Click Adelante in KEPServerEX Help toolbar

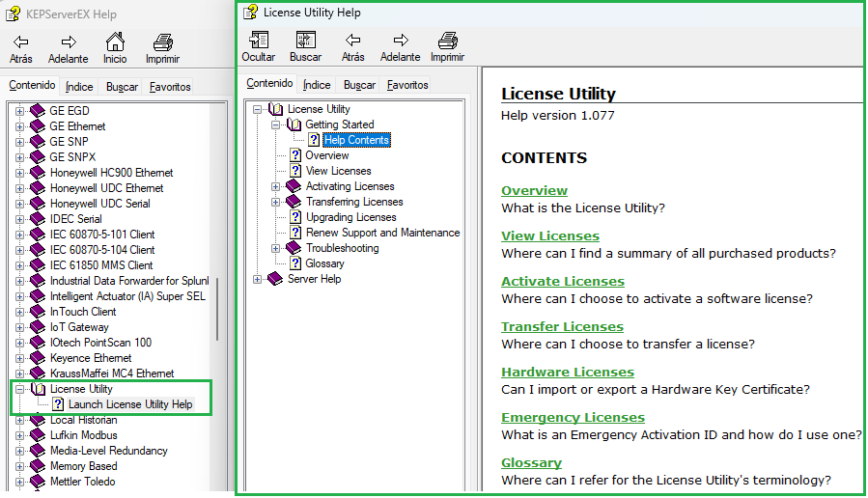(69, 48)
